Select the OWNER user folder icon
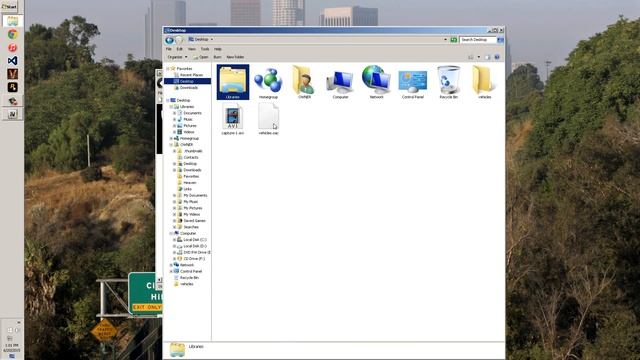This screenshot has height=360, width=640. tap(304, 82)
